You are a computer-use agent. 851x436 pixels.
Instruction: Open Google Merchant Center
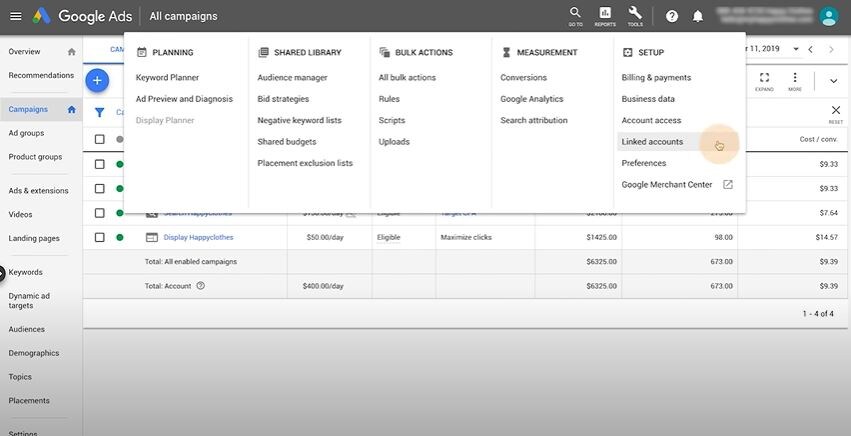[x=666, y=185]
